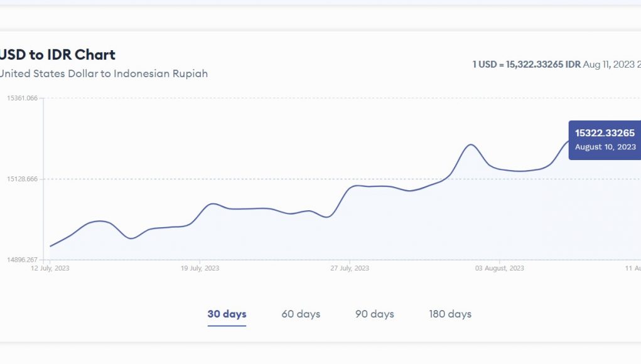Select the 12 July, 2023 axis label
Viewport: 641px width, 364px height.
(50, 269)
